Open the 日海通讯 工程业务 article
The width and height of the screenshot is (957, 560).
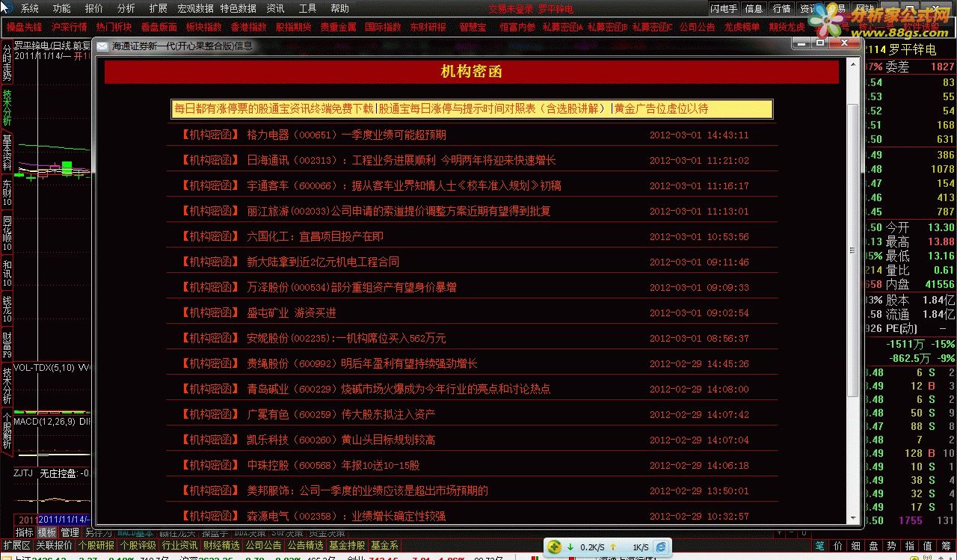pos(401,161)
